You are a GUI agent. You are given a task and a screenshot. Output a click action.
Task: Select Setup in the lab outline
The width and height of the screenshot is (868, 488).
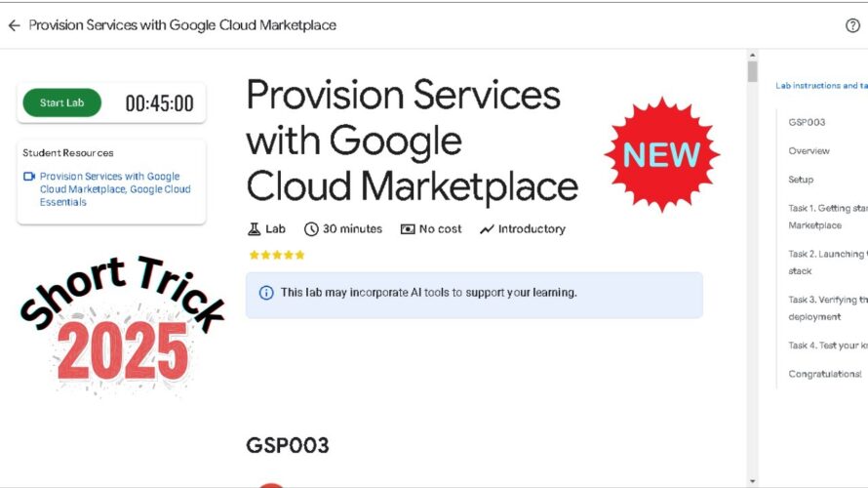(801, 180)
